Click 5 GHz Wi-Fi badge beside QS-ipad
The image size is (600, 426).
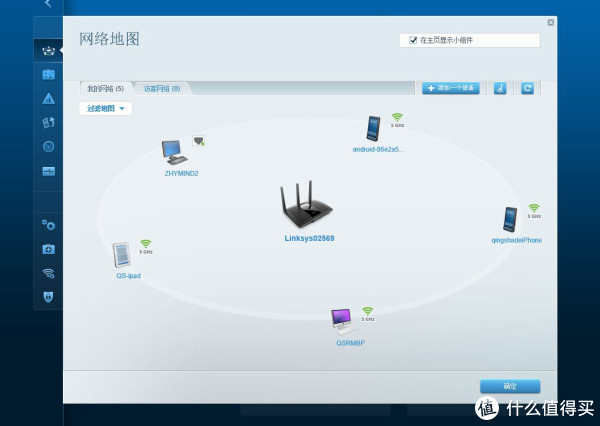(146, 247)
